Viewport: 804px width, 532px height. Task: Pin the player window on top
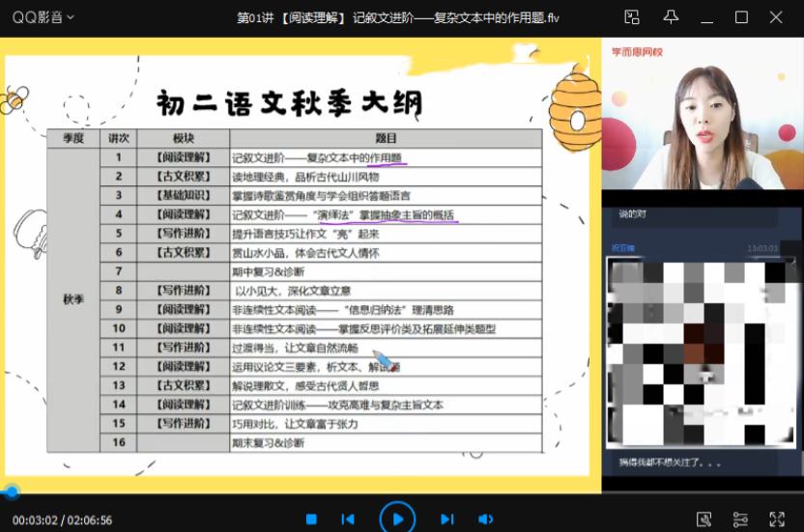(671, 16)
